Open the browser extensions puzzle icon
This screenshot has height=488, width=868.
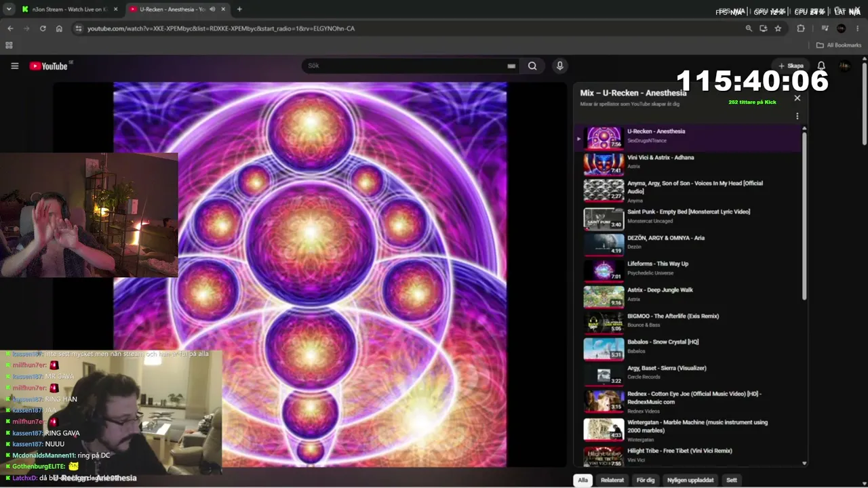(x=801, y=28)
